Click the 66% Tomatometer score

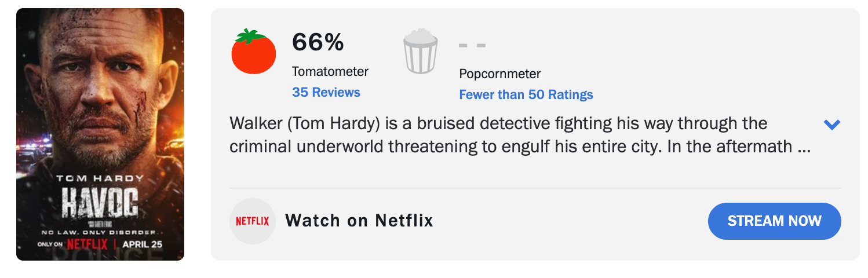(318, 42)
